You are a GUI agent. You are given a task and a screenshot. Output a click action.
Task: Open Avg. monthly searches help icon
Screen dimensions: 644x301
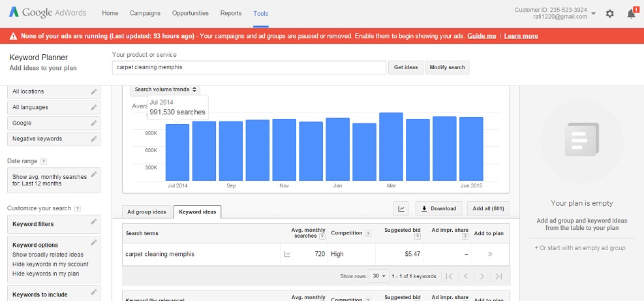tap(322, 236)
